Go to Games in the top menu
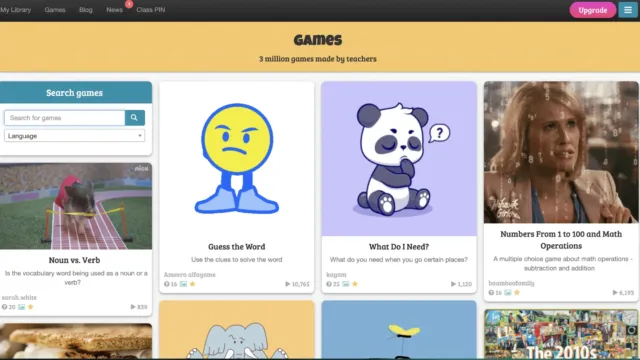This screenshot has height=360, width=640. tap(55, 10)
